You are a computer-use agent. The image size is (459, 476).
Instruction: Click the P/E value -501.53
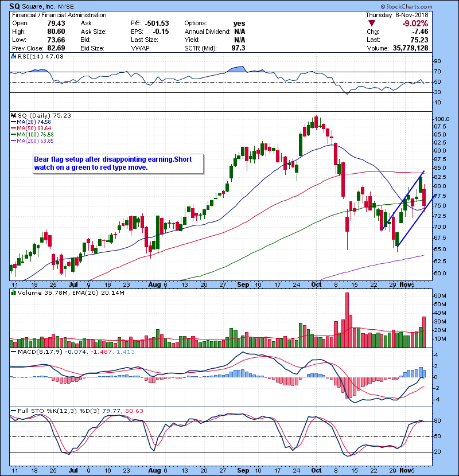tap(157, 24)
